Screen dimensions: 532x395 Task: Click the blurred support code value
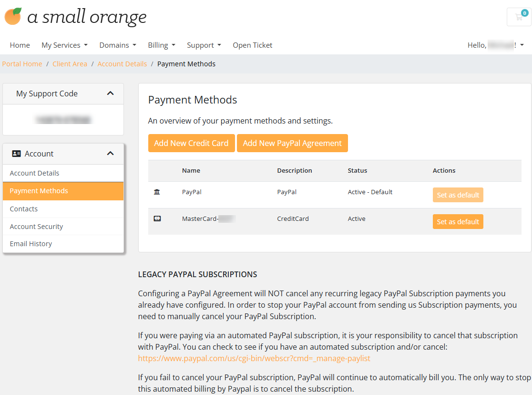pyautogui.click(x=63, y=120)
